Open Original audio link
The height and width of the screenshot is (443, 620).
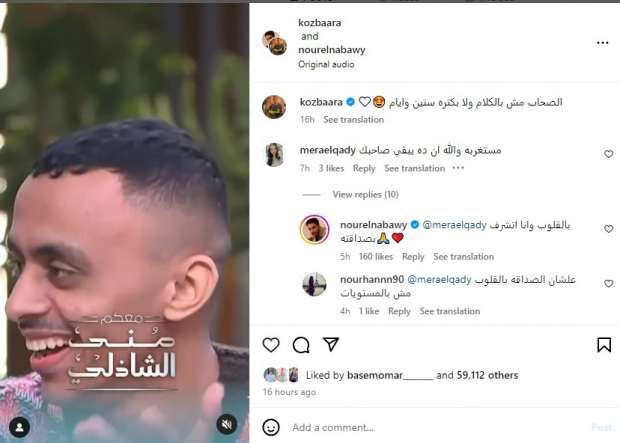[x=326, y=64]
